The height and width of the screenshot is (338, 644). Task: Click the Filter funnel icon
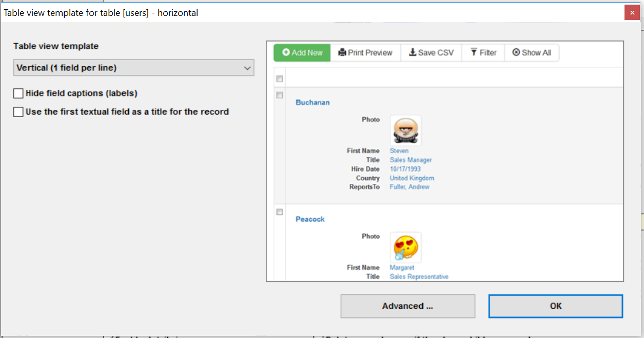click(473, 52)
